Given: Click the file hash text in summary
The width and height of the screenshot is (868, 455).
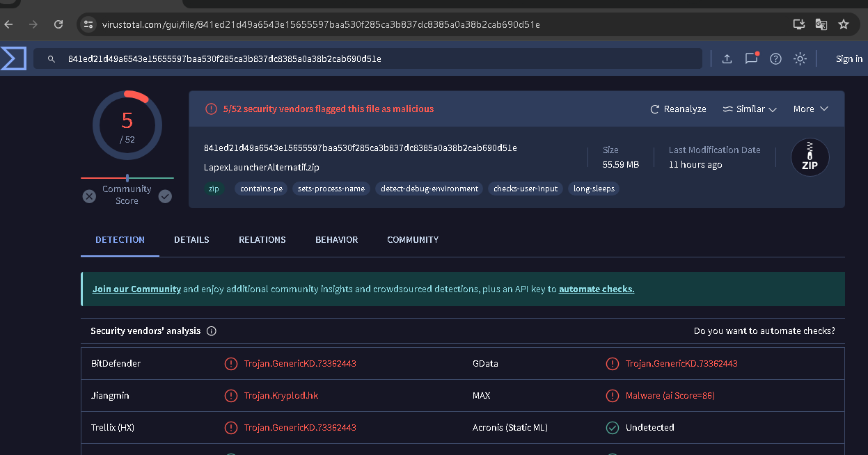Looking at the screenshot, I should pos(361,148).
